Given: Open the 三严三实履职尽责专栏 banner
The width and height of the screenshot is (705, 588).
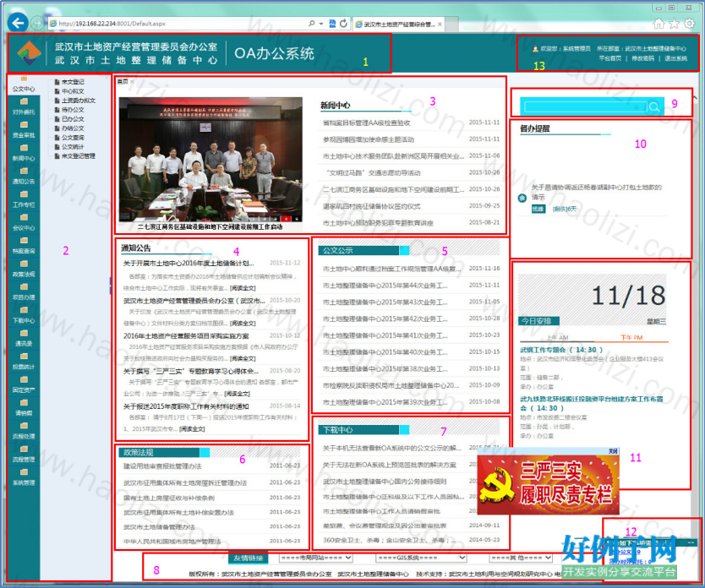Looking at the screenshot, I should [x=548, y=487].
